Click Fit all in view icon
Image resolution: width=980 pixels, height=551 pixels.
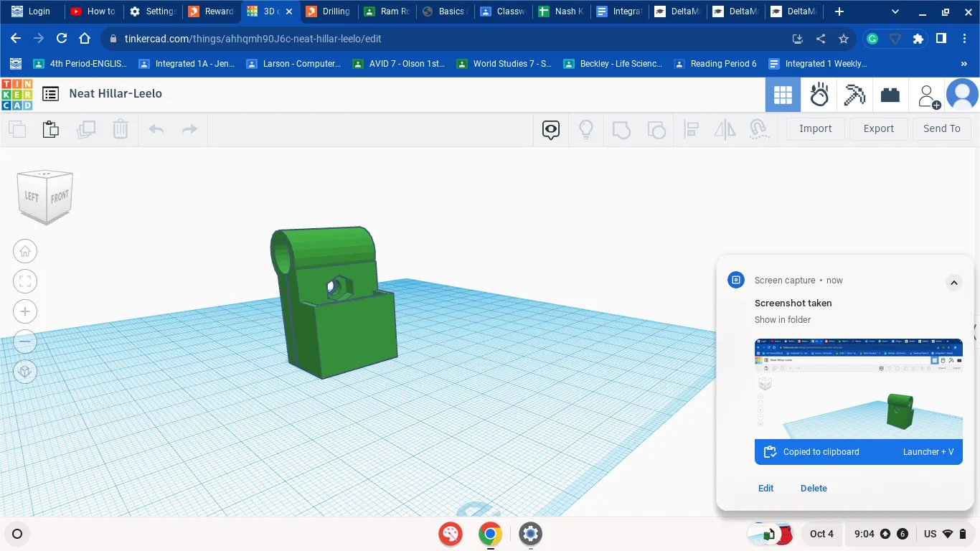pyautogui.click(x=25, y=281)
